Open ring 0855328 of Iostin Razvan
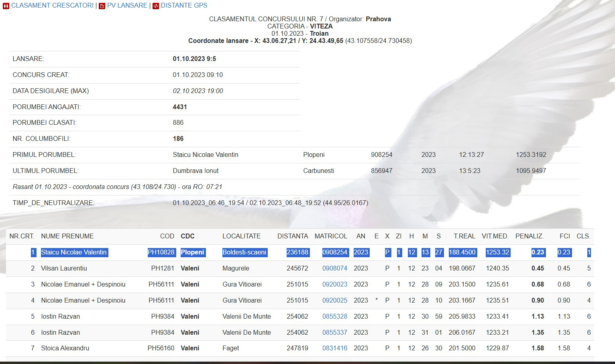Viewport: 615px width, 364px height. click(334, 316)
